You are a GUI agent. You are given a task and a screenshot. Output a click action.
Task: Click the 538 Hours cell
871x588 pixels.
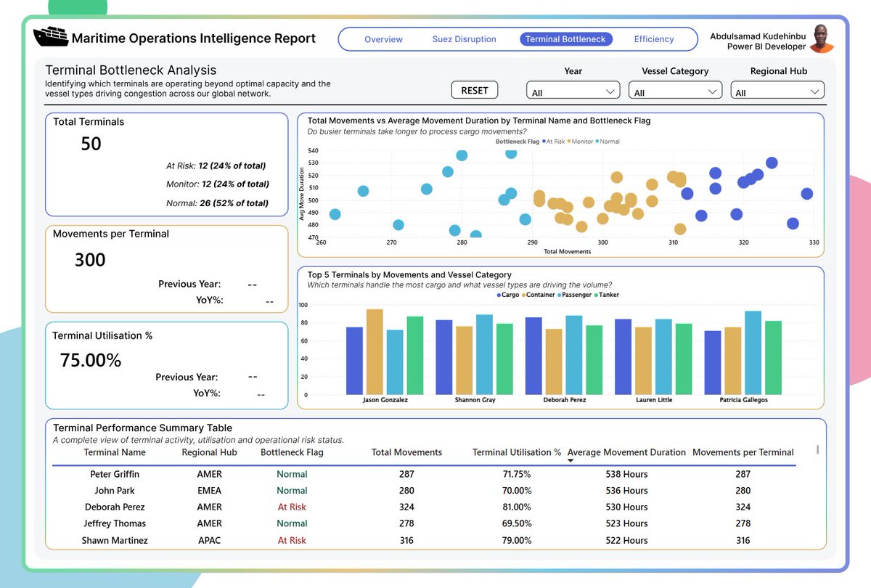click(x=626, y=474)
